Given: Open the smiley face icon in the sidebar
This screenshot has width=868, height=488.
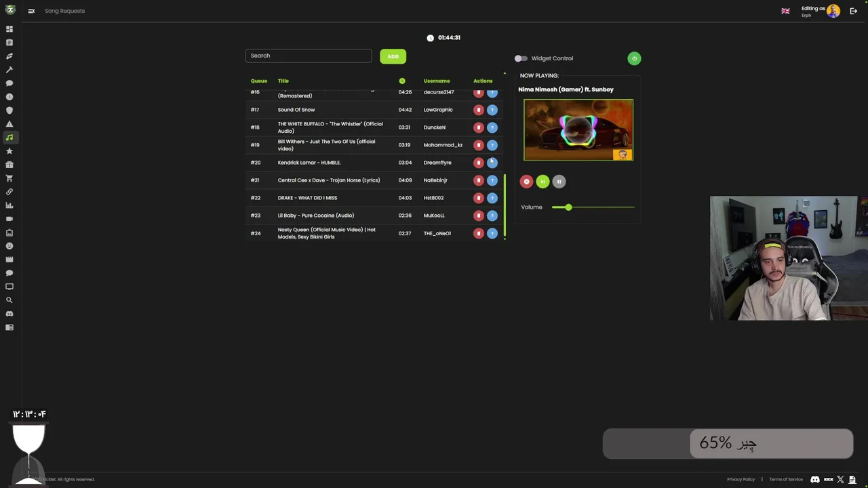Looking at the screenshot, I should click(9, 246).
